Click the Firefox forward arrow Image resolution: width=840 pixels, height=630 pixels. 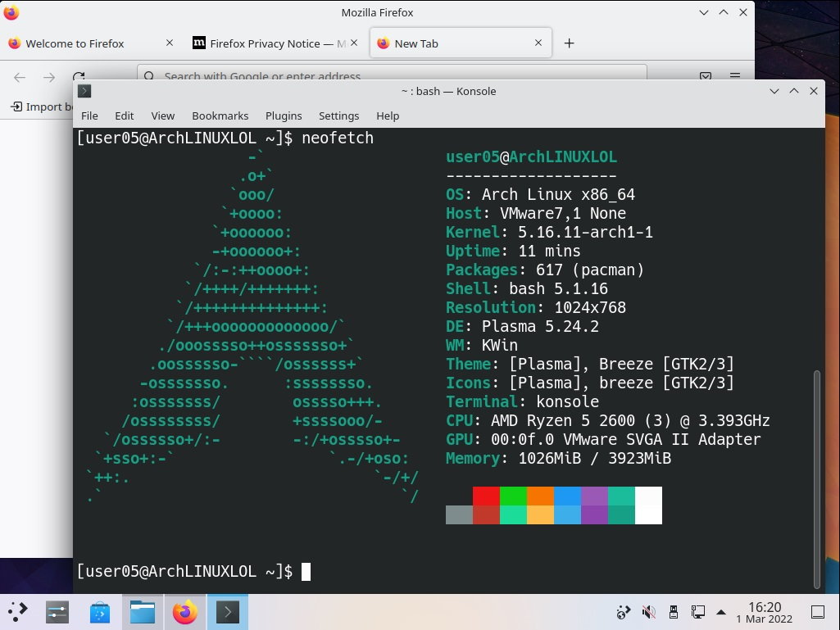point(49,77)
